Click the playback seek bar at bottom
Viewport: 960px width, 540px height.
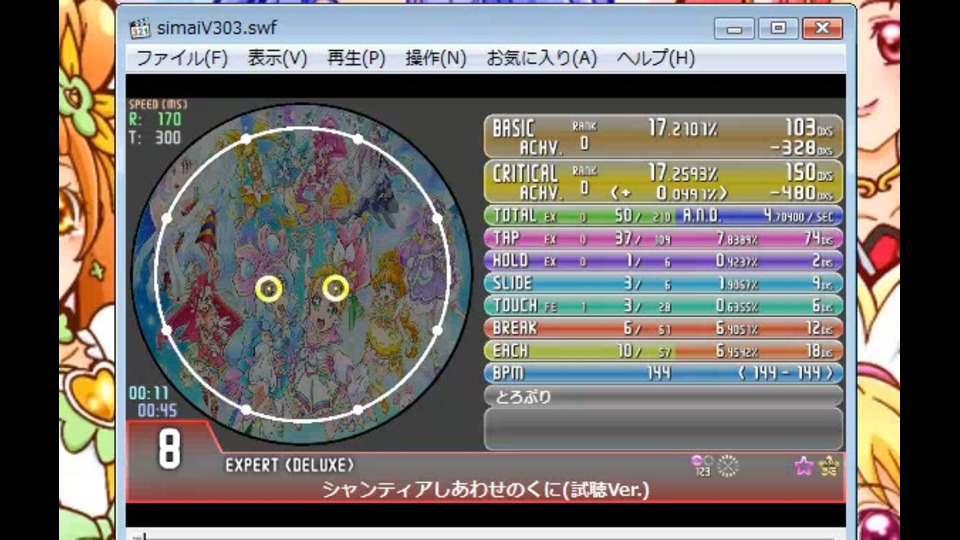coord(486,535)
